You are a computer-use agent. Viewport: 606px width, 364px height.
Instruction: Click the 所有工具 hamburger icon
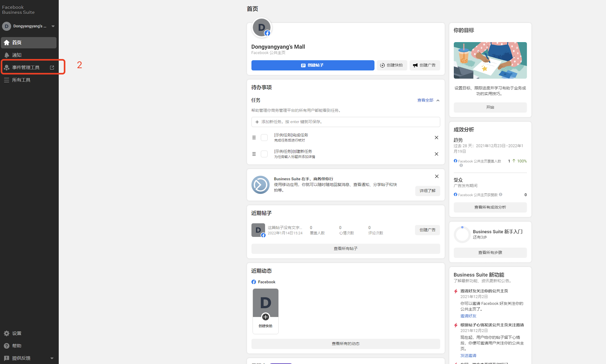click(7, 80)
